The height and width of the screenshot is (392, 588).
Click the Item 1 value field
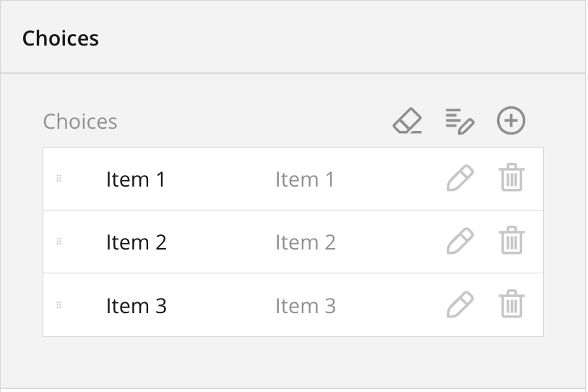[136, 179]
